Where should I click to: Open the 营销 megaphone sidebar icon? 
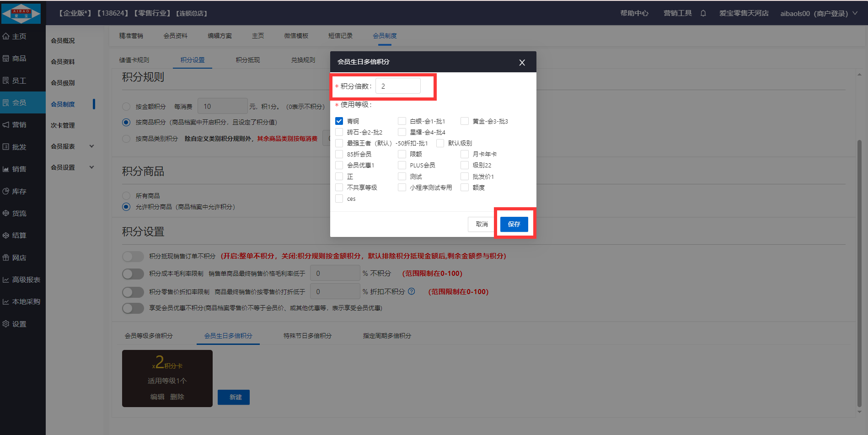point(6,125)
